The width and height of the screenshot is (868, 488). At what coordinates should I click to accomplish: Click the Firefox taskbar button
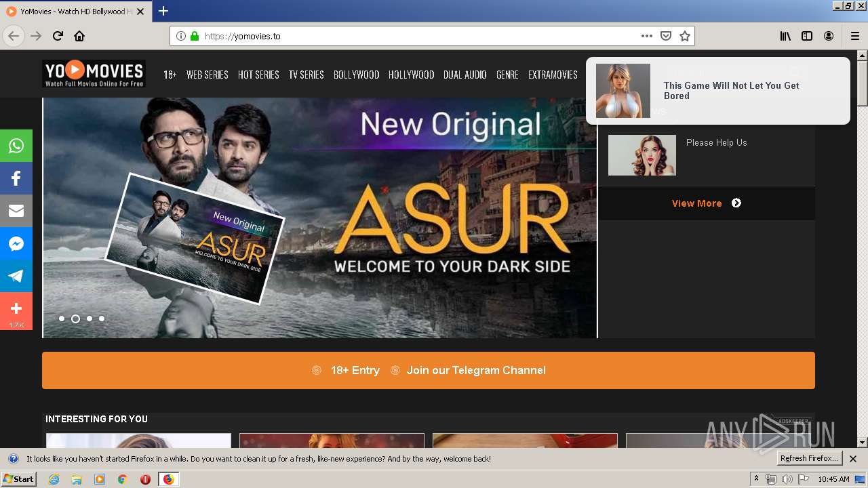[x=168, y=479]
